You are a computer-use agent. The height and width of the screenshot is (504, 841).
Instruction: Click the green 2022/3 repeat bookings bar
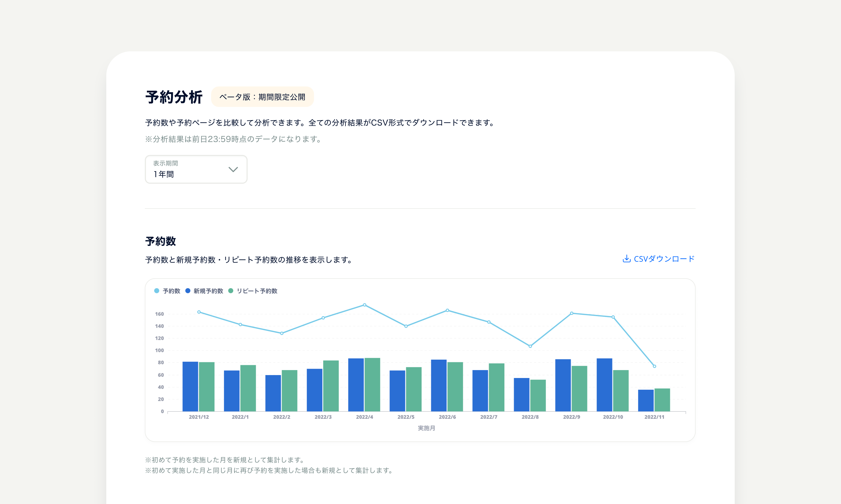pos(331,386)
